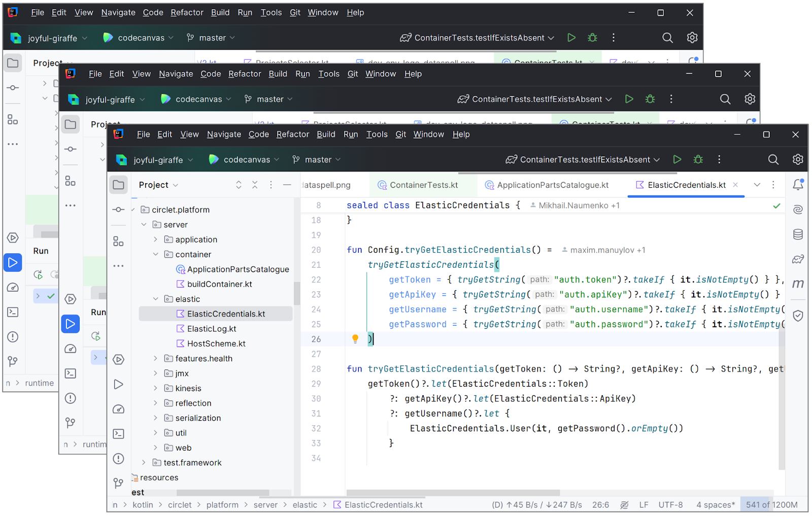Open Profiler tool window in front window
The width and height of the screenshot is (812, 516).
(x=118, y=409)
